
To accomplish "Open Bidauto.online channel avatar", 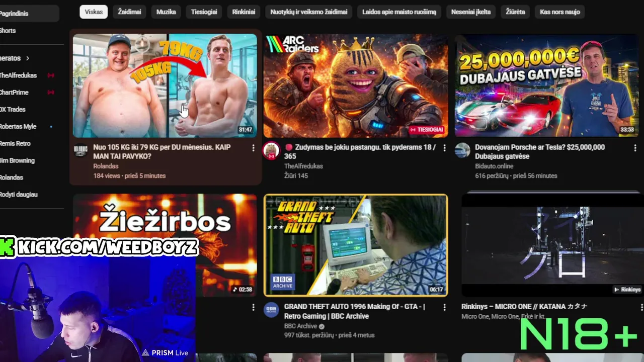I will coord(462,150).
